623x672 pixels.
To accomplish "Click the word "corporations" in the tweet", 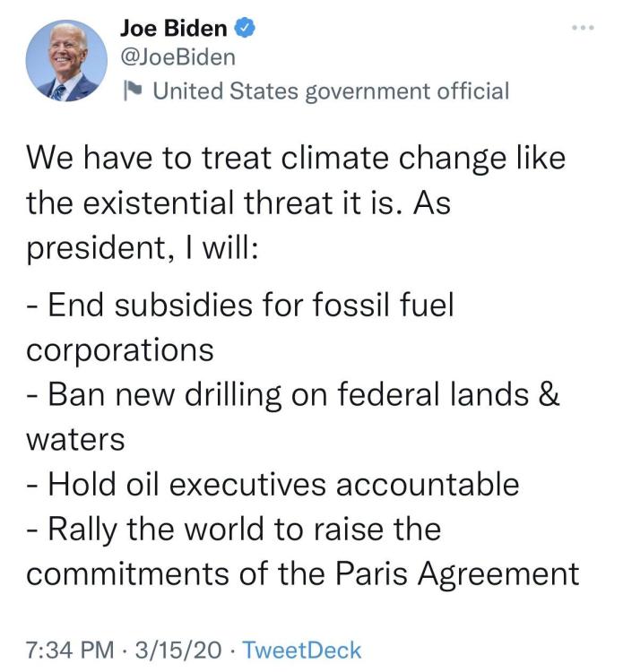I will pyautogui.click(x=120, y=349).
